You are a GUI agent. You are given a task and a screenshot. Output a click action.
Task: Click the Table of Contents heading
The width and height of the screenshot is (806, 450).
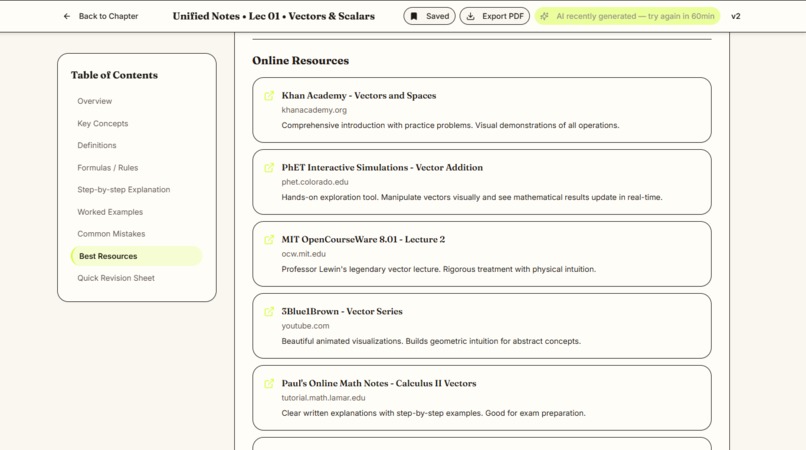(114, 75)
